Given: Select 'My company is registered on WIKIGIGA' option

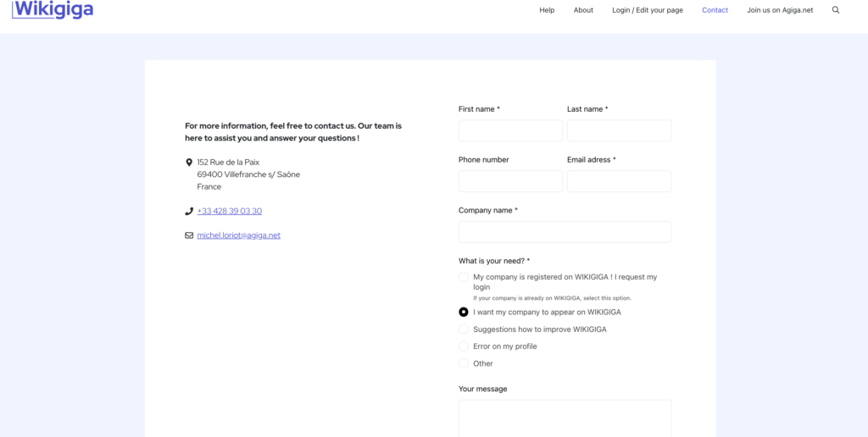Looking at the screenshot, I should [x=464, y=277].
